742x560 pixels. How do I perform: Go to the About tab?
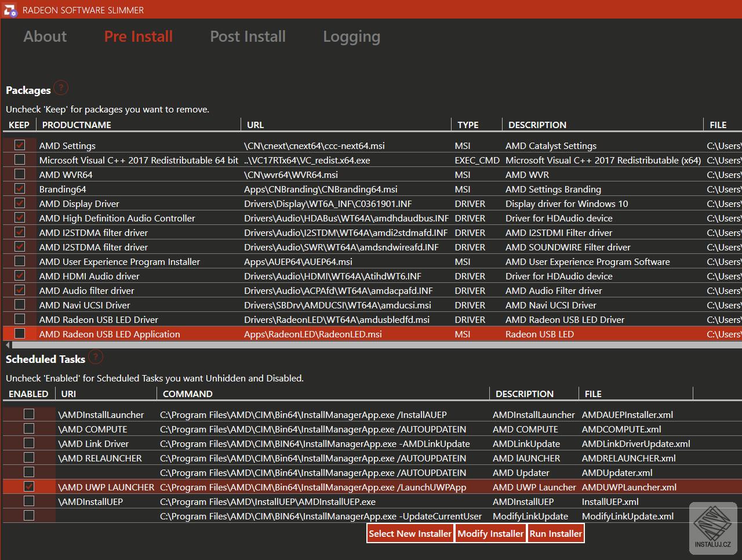[x=45, y=37]
